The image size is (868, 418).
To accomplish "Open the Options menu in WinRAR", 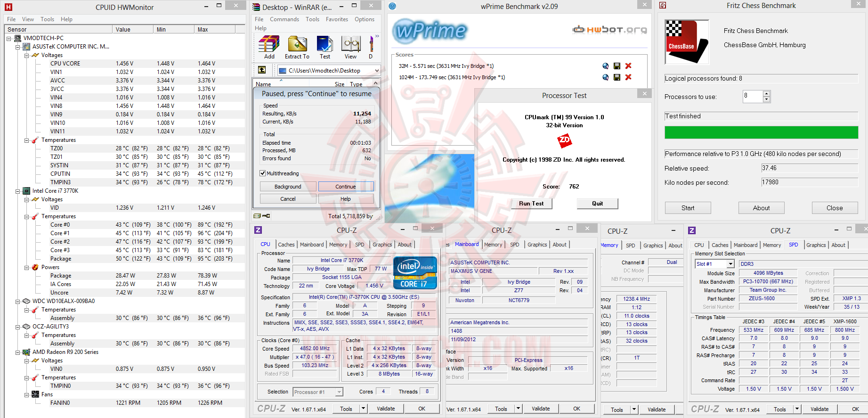I will (x=365, y=19).
